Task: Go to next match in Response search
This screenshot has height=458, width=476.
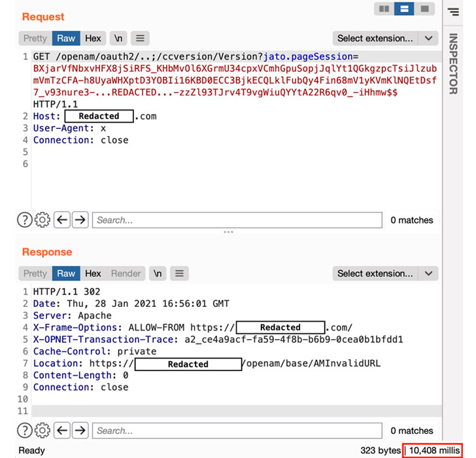Action: tap(80, 431)
